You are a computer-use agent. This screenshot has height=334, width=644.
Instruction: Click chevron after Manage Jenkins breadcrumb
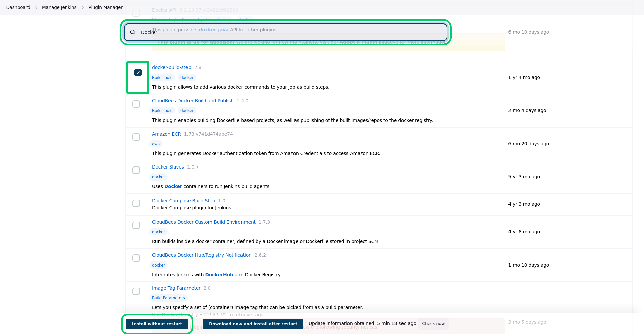(x=83, y=7)
